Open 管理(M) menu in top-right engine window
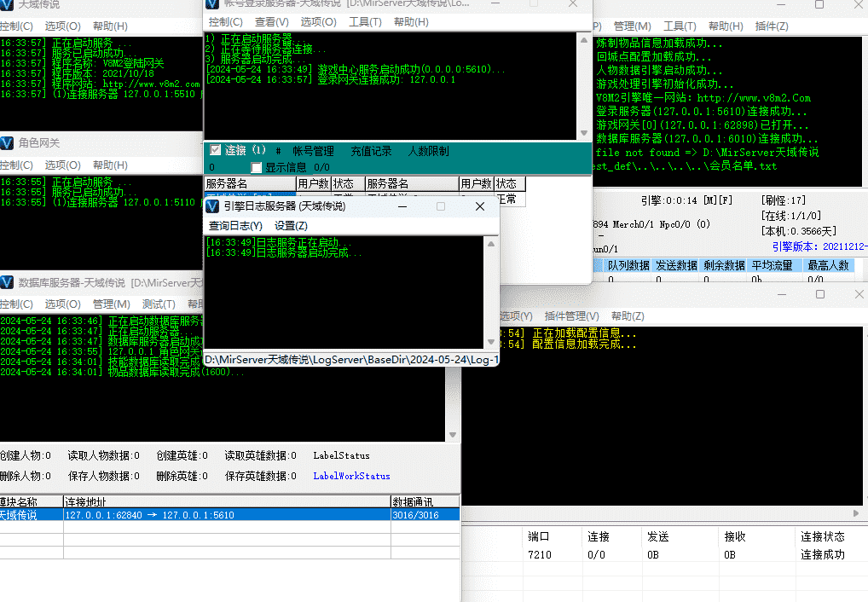Image resolution: width=868 pixels, height=602 pixels. (632, 26)
